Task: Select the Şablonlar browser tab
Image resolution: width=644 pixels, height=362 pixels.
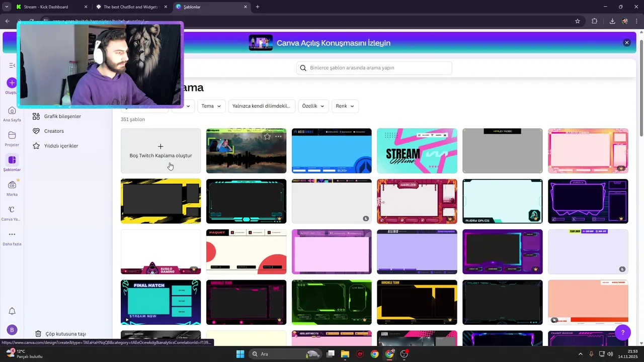Action: [x=212, y=7]
